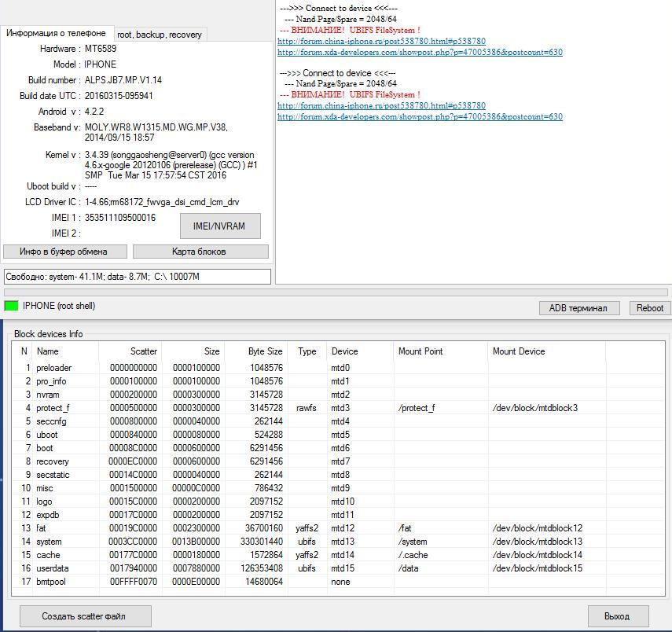Viewport: 672px width, 632px height.
Task: Open the first forum.china-iphone.ru link
Action: tap(381, 41)
